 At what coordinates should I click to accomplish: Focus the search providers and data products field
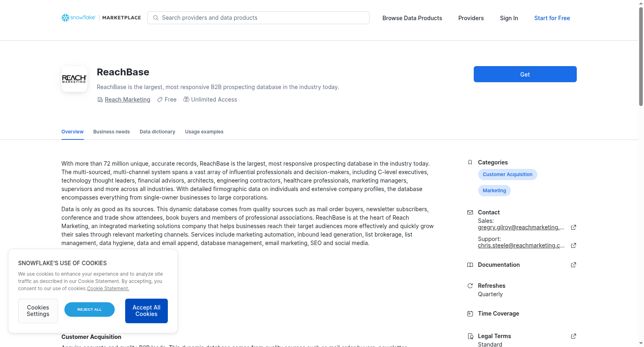click(x=258, y=18)
